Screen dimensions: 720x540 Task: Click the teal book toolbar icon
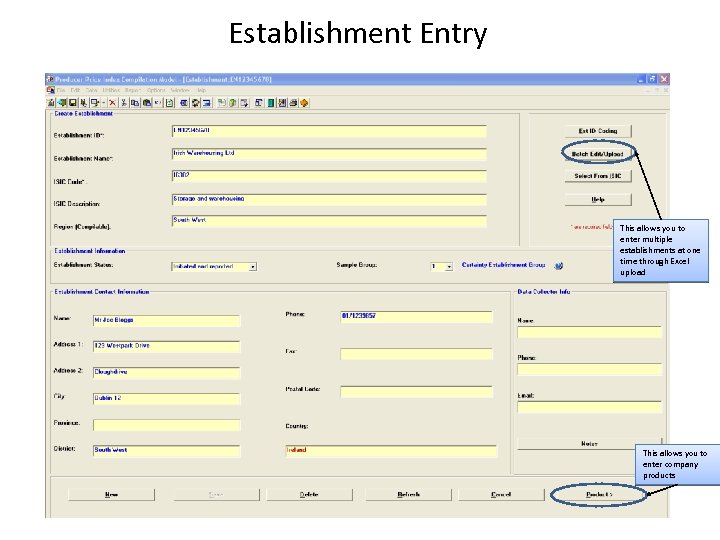(271, 103)
